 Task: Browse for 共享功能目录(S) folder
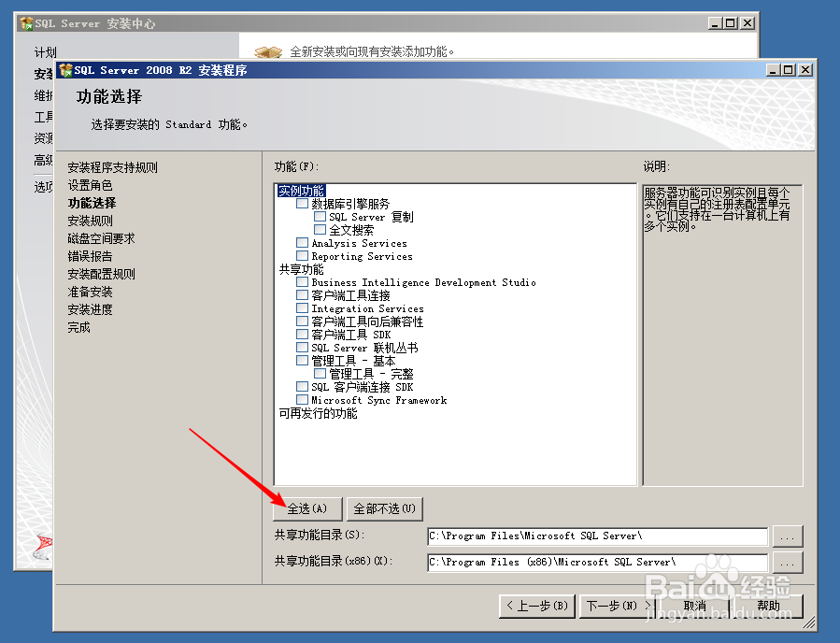tap(787, 536)
